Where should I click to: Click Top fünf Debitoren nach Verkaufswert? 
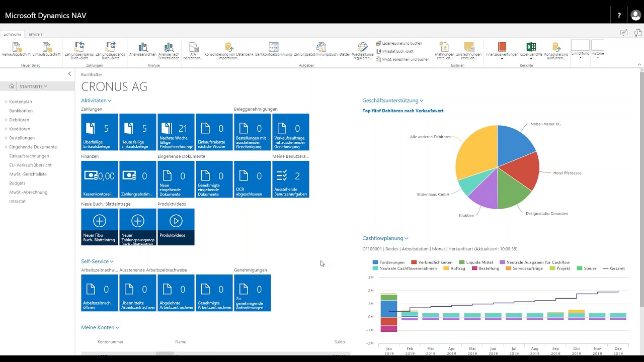tap(403, 111)
